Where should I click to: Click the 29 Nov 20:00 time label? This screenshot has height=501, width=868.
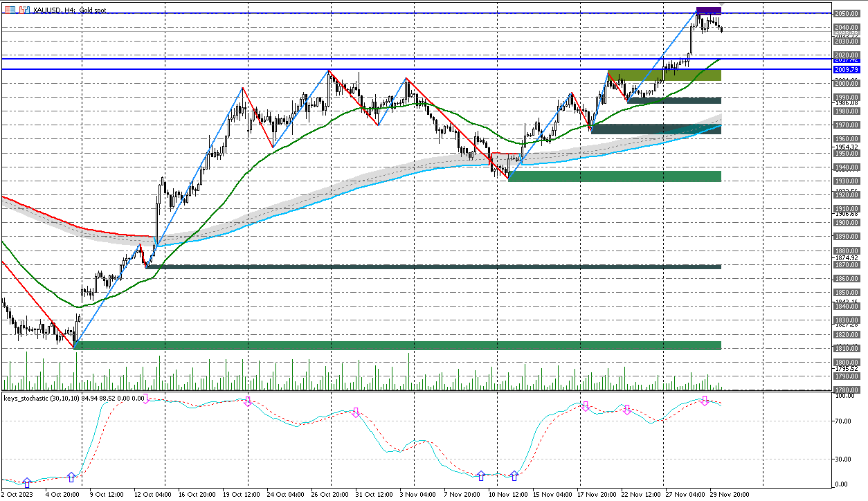pos(728,495)
